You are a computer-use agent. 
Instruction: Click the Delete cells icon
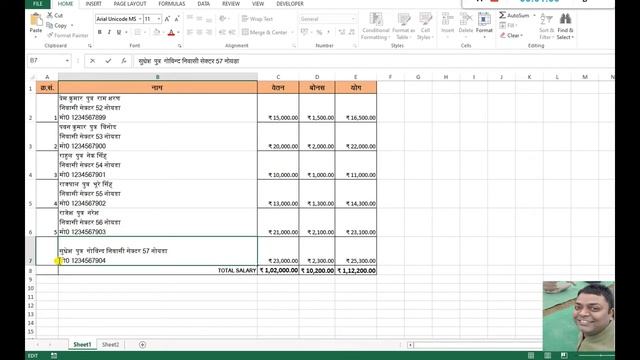point(465,19)
